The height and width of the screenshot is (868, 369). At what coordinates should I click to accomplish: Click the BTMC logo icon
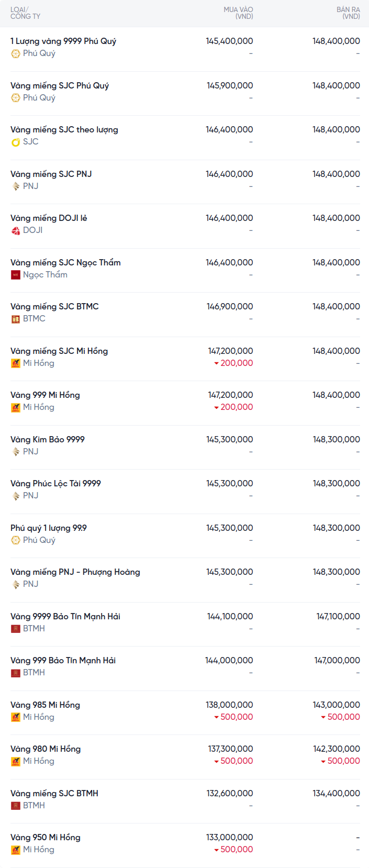coord(16,319)
